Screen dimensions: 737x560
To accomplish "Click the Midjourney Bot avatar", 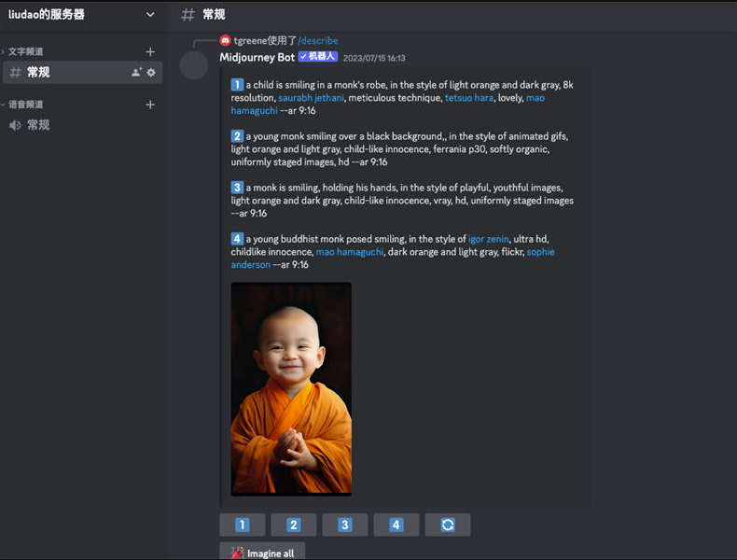I will click(x=194, y=65).
